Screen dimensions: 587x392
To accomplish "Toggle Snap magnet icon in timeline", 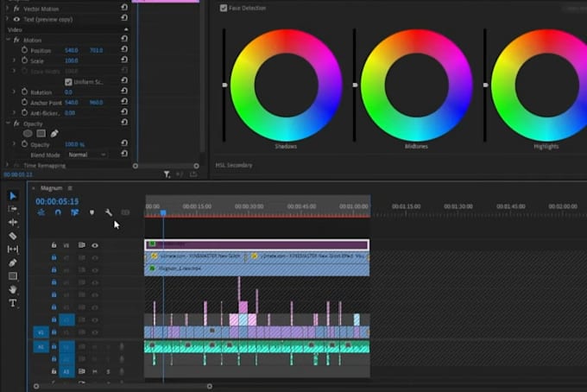I will tap(58, 212).
